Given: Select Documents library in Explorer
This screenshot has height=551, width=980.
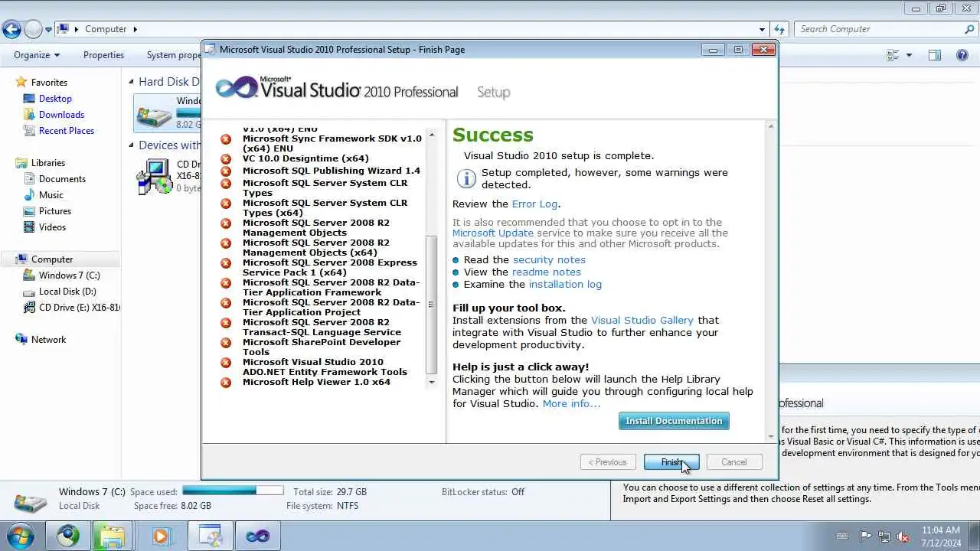Looking at the screenshot, I should [x=62, y=179].
